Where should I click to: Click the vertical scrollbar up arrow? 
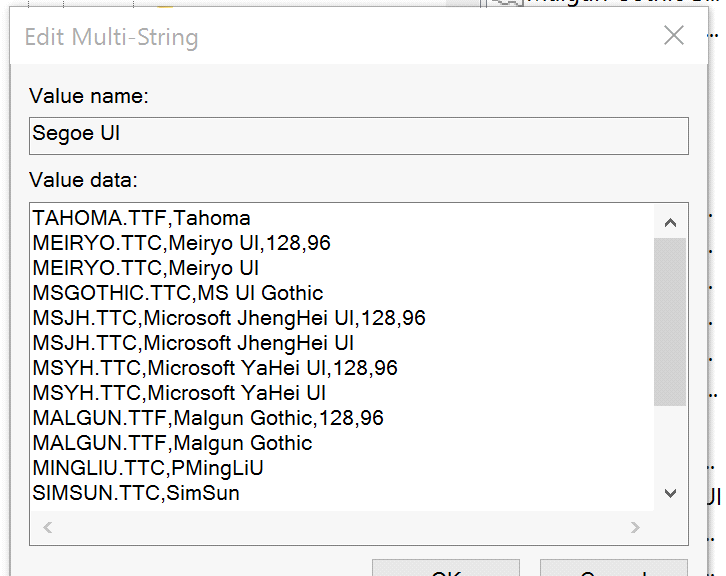pos(670,223)
